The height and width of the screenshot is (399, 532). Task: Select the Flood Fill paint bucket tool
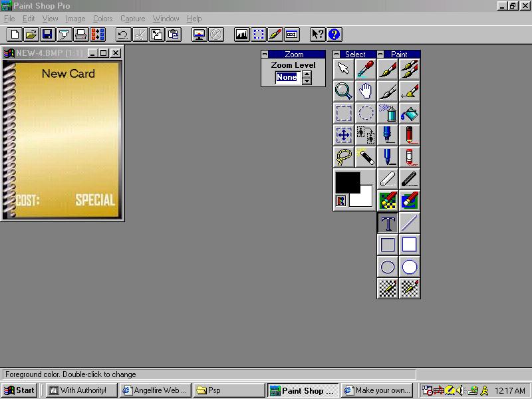coord(410,113)
